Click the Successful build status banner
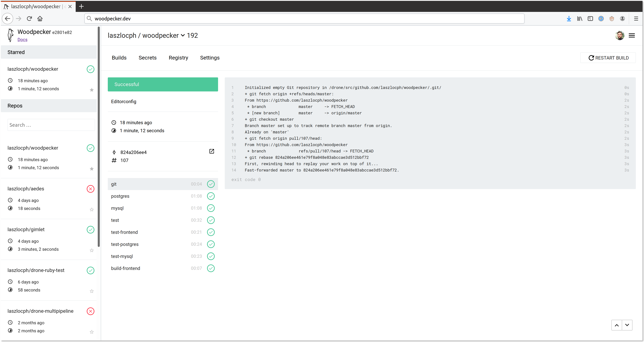Screen dimensions: 644x342 (x=163, y=84)
